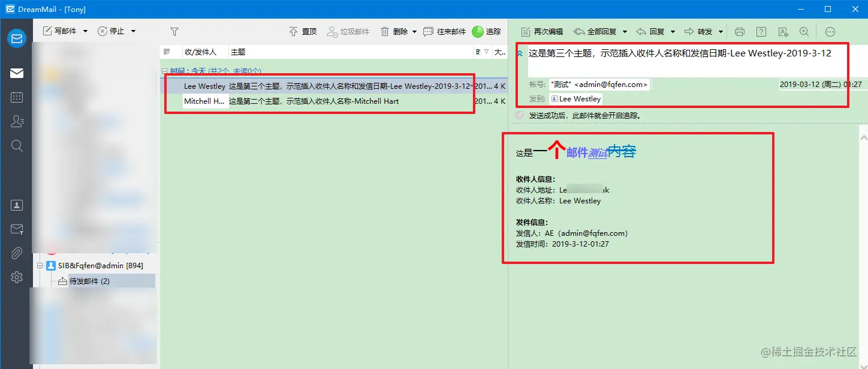Screen dimensions: 868x369
Task: Click the 邮件 link text in the message body
Action: coord(577,152)
